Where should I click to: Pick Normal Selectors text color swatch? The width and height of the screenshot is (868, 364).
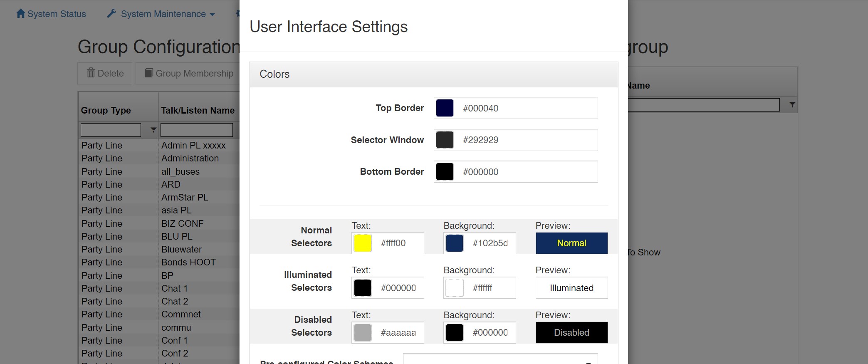[362, 243]
